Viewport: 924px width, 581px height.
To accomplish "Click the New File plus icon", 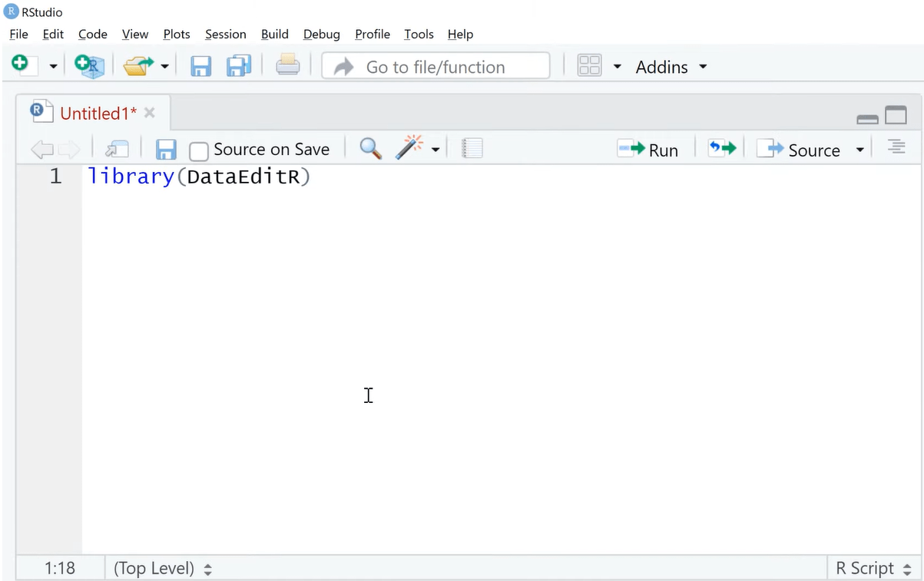I will point(24,65).
